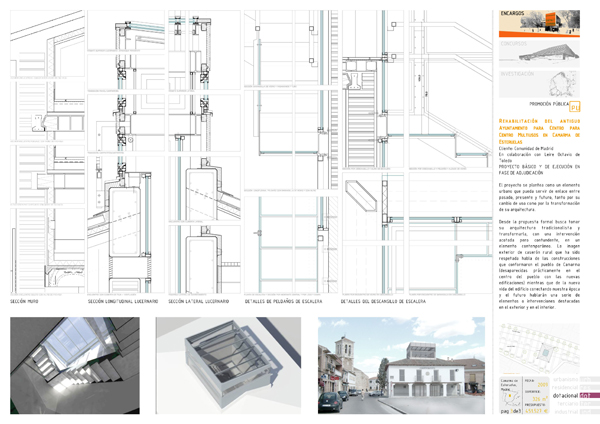600x424 pixels.
Task: Click the Sección Longitudinal Lucernario label
Action: [x=123, y=301]
